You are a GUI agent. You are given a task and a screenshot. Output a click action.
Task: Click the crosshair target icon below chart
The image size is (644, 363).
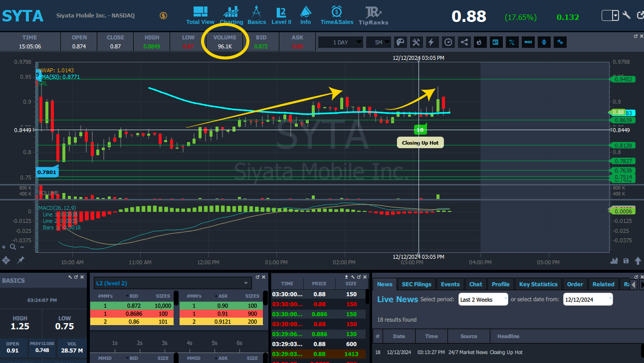(6, 260)
